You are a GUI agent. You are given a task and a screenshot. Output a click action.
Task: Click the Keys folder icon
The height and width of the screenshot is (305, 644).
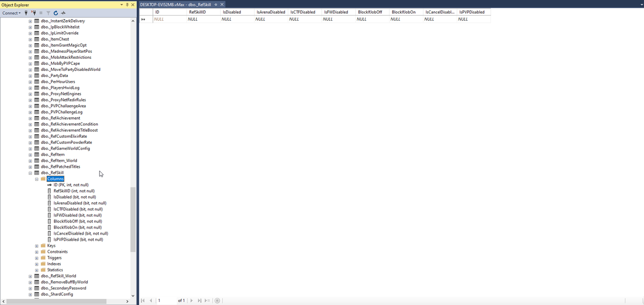tap(43, 246)
